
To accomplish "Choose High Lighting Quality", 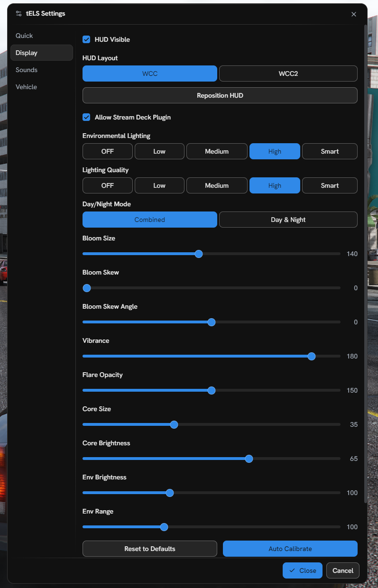I will coord(275,185).
